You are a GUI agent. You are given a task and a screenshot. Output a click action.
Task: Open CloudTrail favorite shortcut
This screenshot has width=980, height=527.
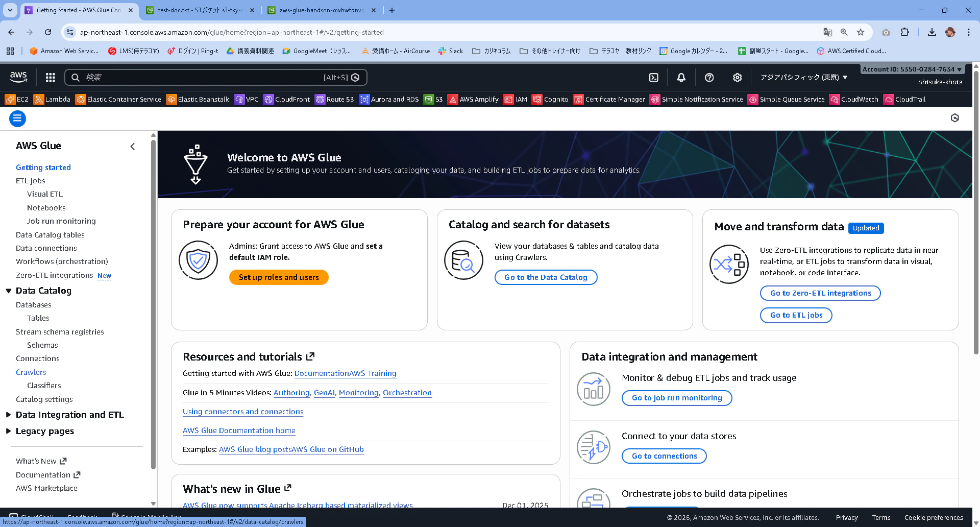point(904,99)
